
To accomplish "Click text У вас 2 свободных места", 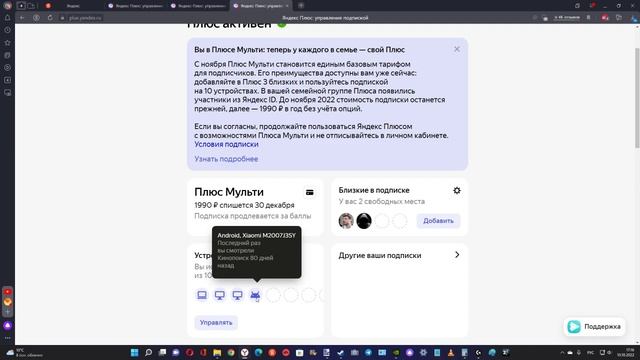I will coord(382,201).
